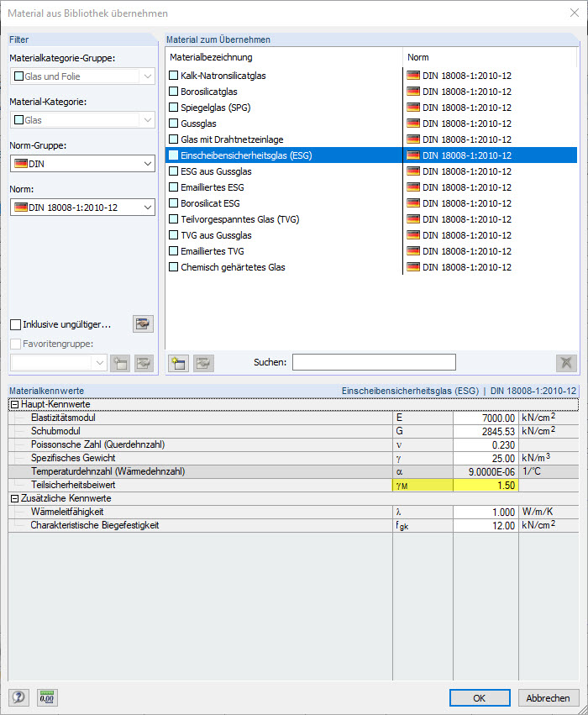Select Emailliertes TVG material

pos(213,251)
